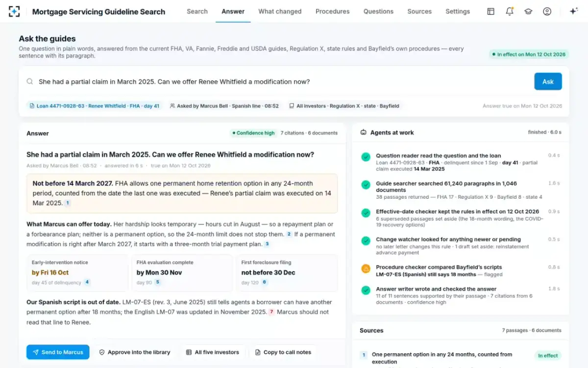Open the Questions tab
Viewport: 588px width, 368px height.
[378, 11]
